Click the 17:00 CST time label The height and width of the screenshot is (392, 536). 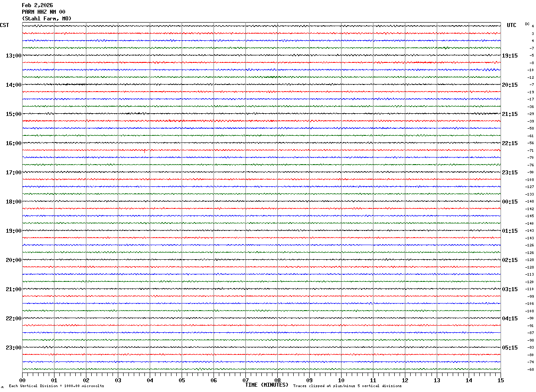coord(13,173)
